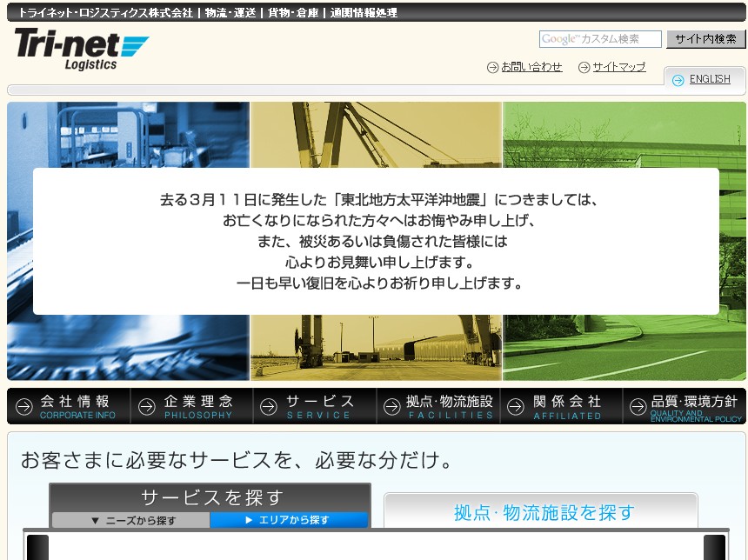
Task: Click the circled arrow icon on サービス
Action: [270, 406]
